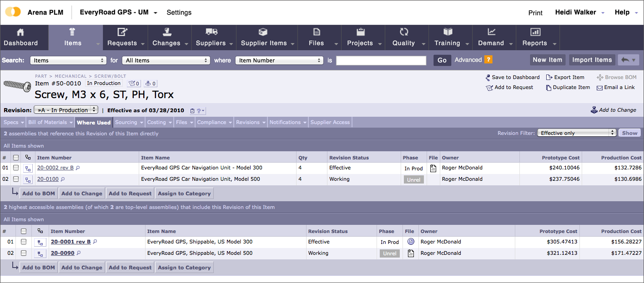Click structure icon in second table header
Image resolution: width=644 pixels, height=283 pixels.
point(40,231)
